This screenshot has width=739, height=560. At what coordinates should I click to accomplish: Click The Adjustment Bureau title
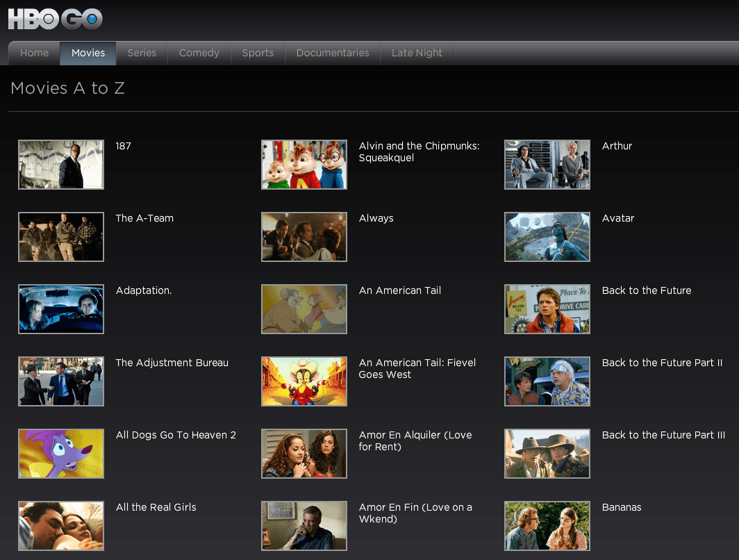tap(172, 363)
